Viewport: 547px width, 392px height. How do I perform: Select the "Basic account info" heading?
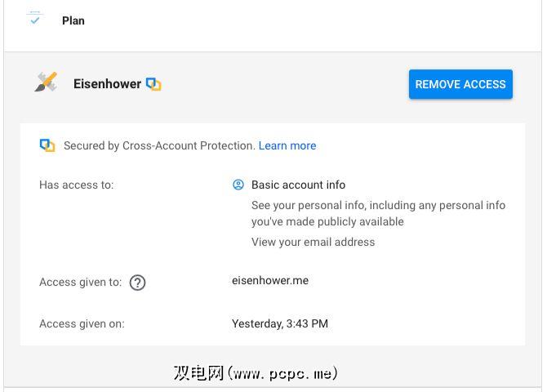[298, 185]
